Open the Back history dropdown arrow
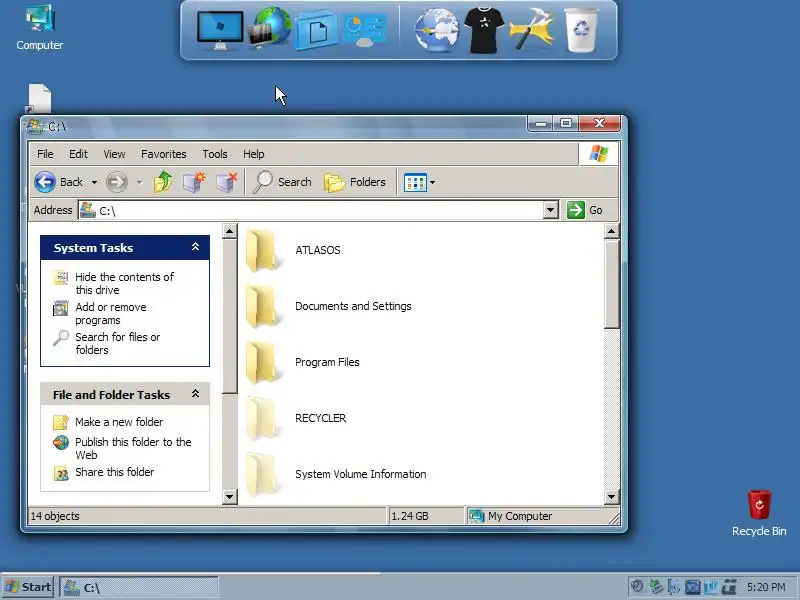This screenshot has height=600, width=800. tap(94, 182)
